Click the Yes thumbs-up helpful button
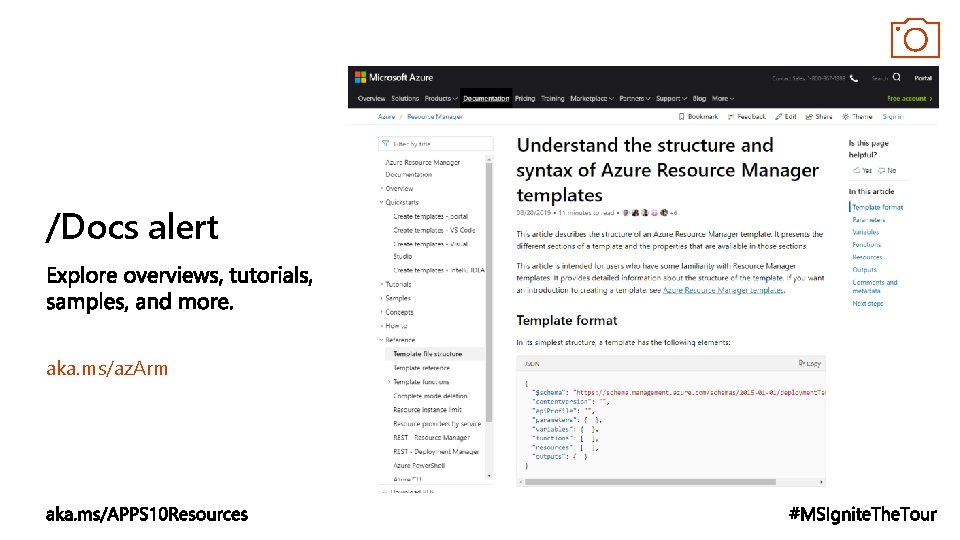Screen dimensions: 960x540 (862, 170)
